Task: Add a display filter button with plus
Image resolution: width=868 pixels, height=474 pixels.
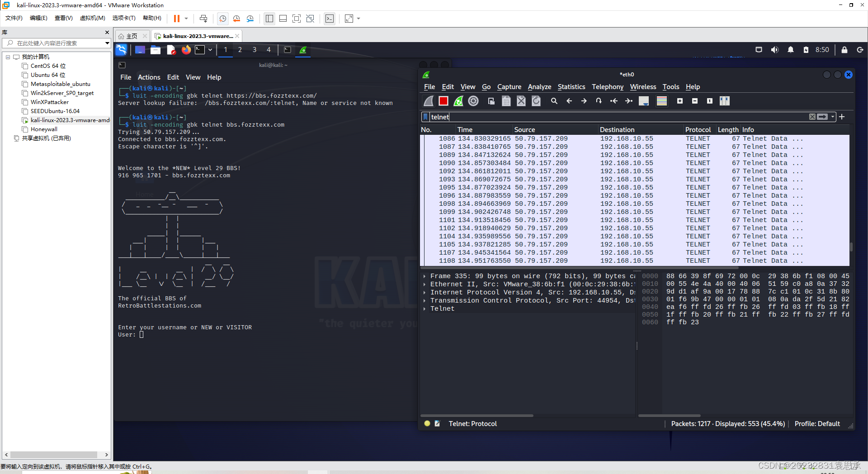Action: [x=842, y=117]
